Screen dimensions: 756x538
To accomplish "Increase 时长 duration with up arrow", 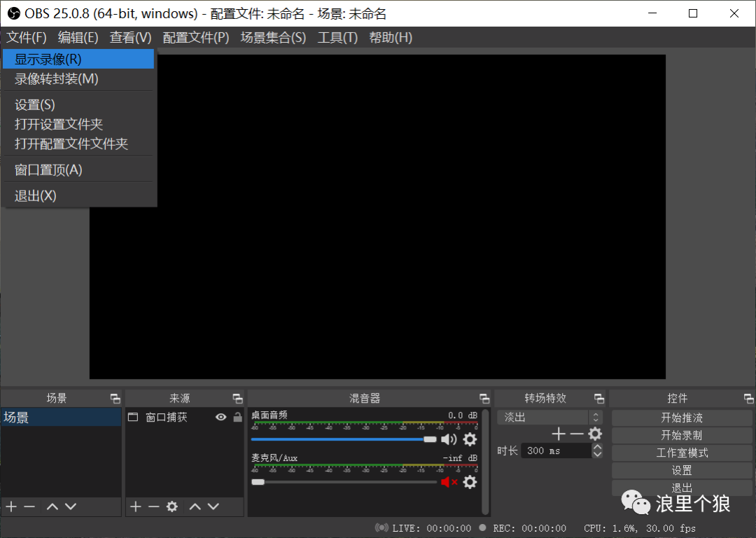I will 597,447.
